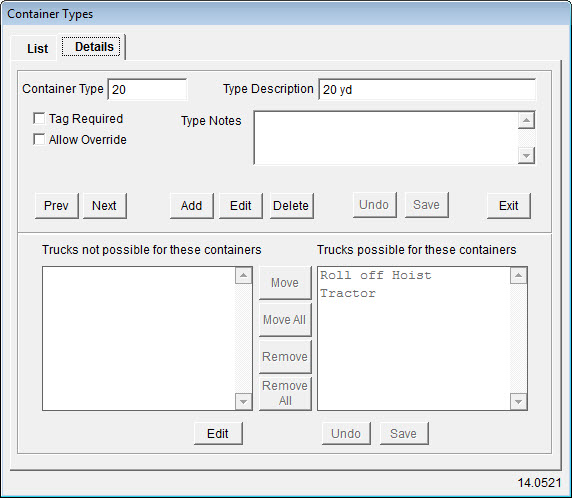Click Edit button below the trucks lists
Screen dimensions: 572x498
[x=218, y=433]
